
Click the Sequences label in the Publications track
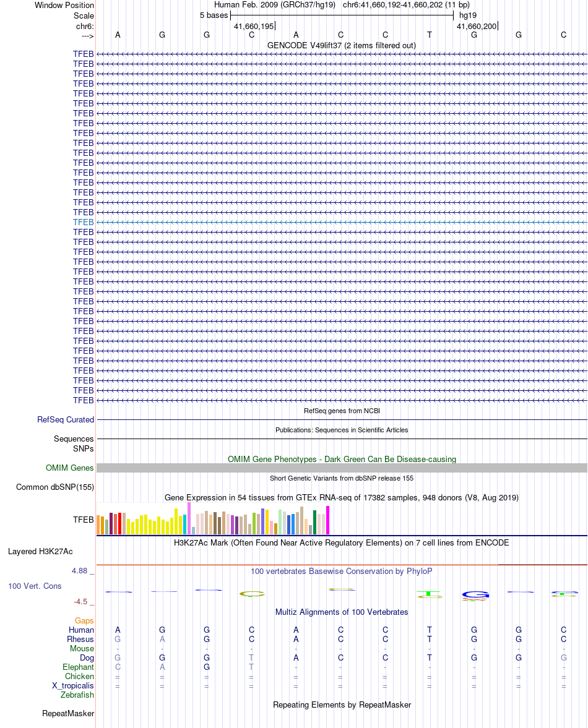pyautogui.click(x=74, y=439)
